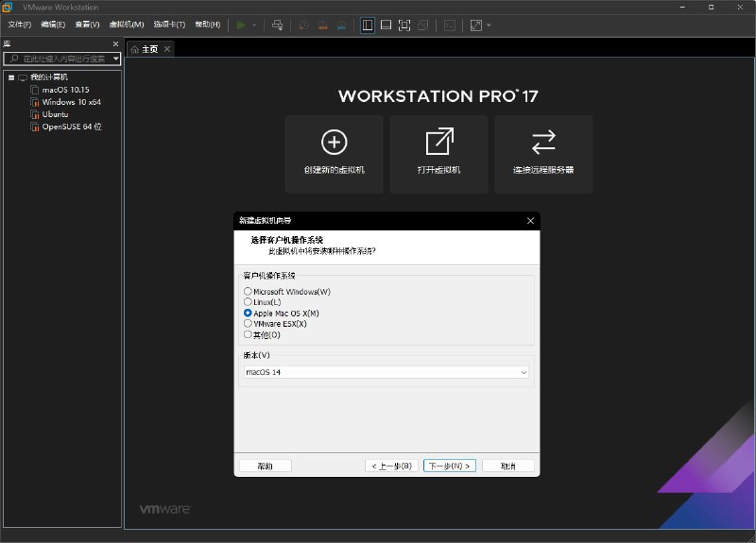Click the stretch guest display icon

coord(476,25)
